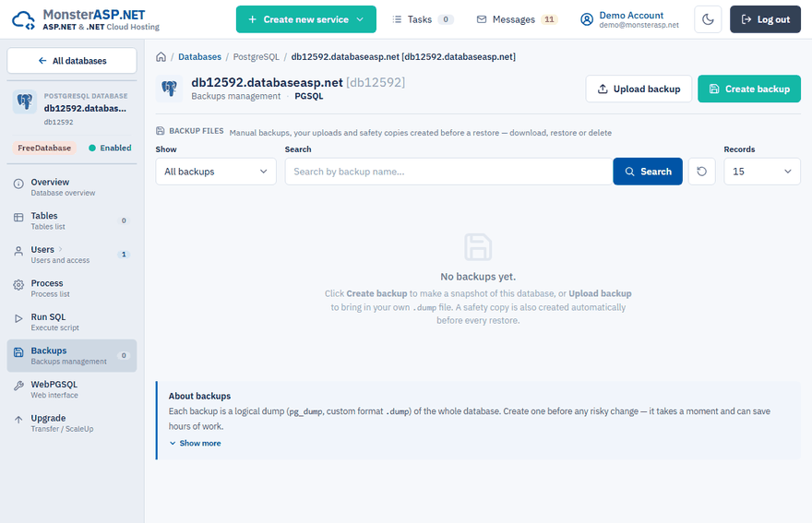812x523 pixels.
Task: Expand the Users chevron
Action: click(61, 249)
